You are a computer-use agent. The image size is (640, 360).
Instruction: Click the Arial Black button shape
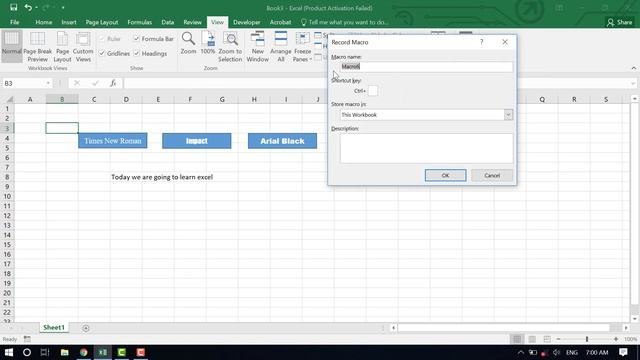[x=282, y=141]
